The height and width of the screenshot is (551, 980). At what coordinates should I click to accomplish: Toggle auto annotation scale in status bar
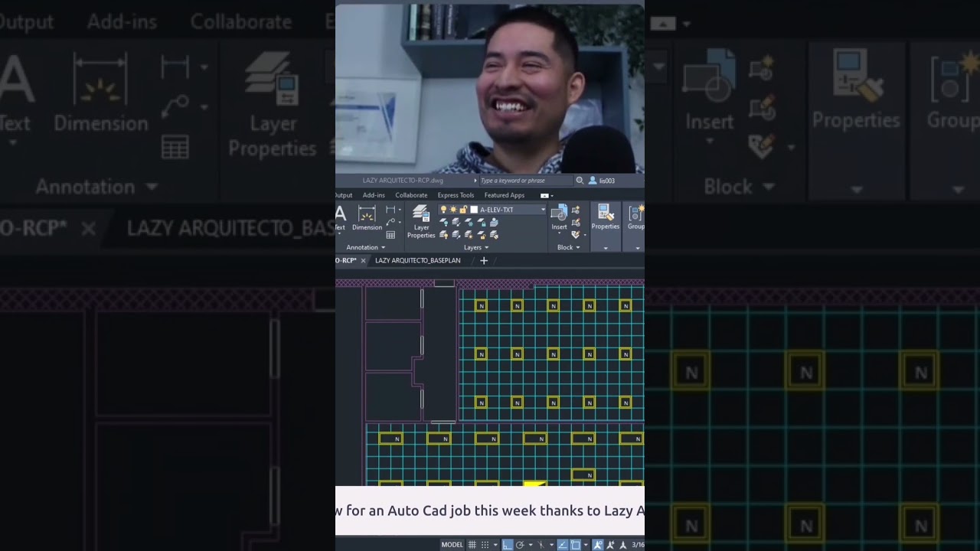click(x=610, y=545)
